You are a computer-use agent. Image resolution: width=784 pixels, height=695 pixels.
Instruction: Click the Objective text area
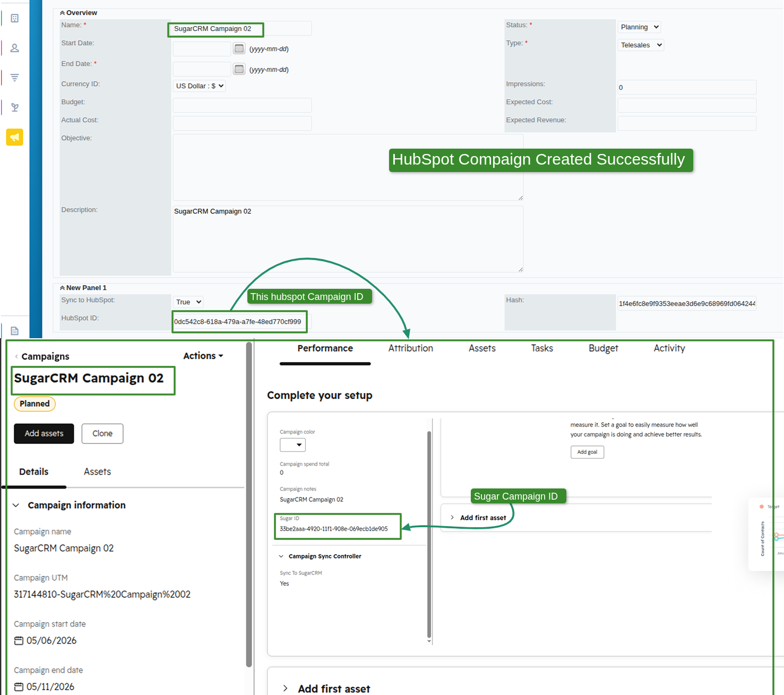click(348, 167)
